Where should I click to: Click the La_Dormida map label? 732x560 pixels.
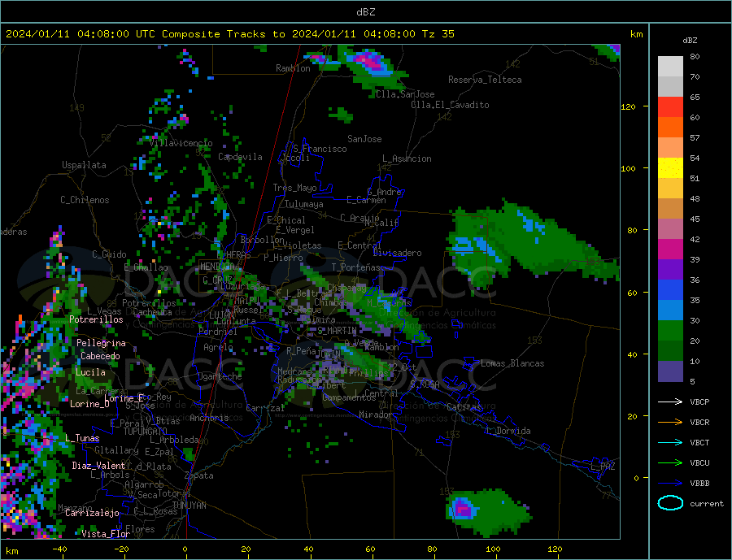pos(509,431)
